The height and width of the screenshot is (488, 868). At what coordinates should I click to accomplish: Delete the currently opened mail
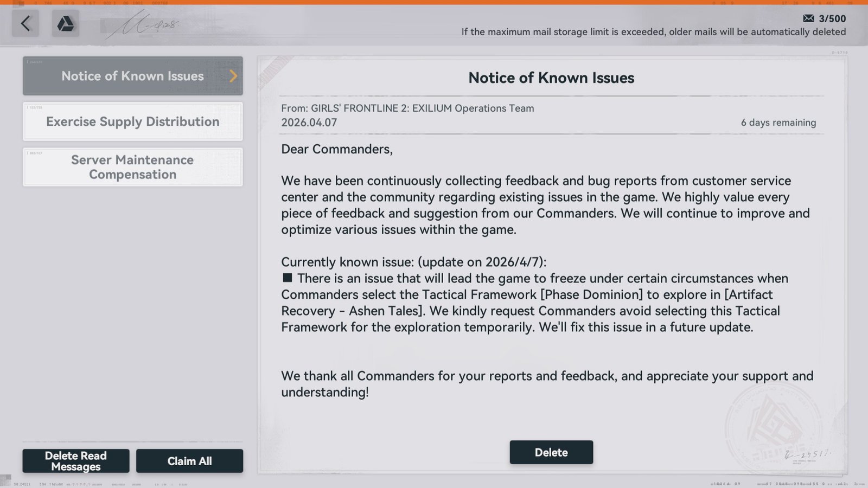point(551,452)
